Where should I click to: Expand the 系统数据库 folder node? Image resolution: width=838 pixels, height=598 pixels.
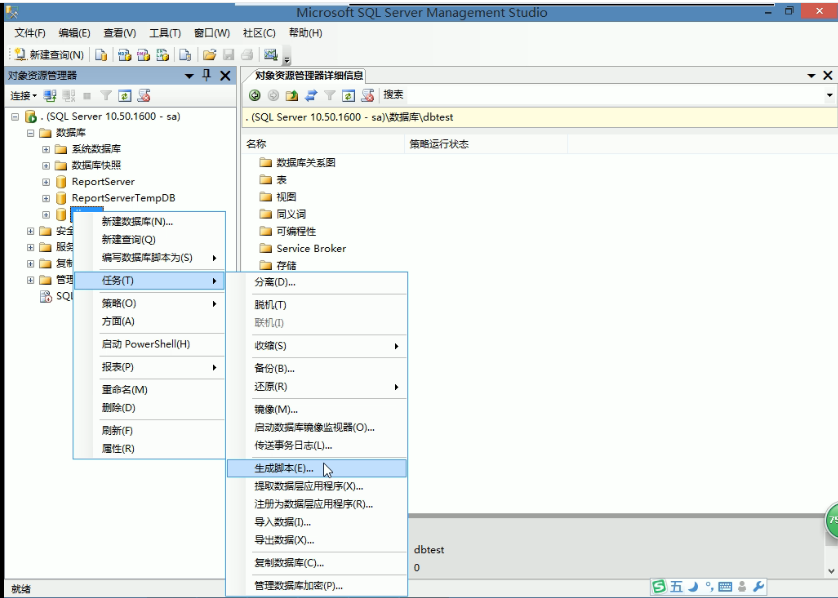coord(46,149)
